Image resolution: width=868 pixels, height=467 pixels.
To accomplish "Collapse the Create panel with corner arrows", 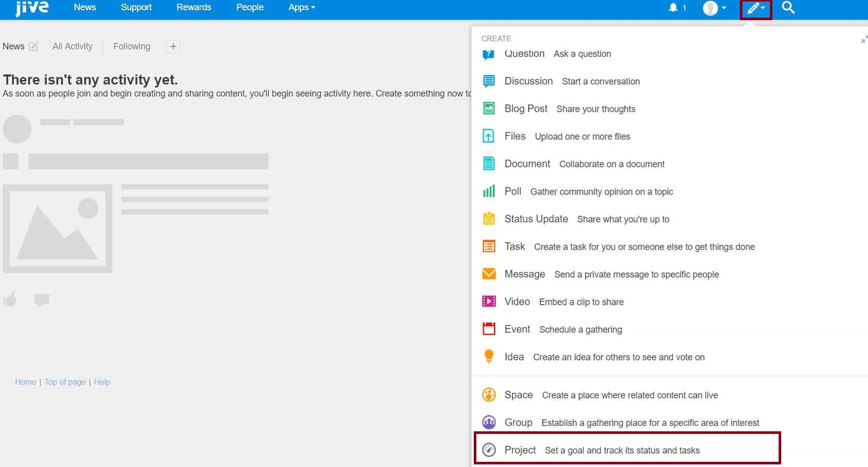I will pos(863,40).
